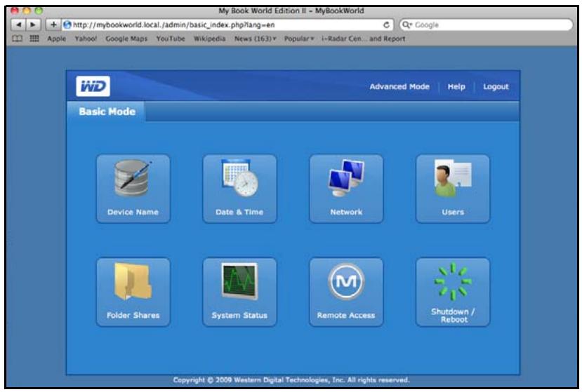
Task: Open the System Status monitor tile
Action: [x=240, y=292]
